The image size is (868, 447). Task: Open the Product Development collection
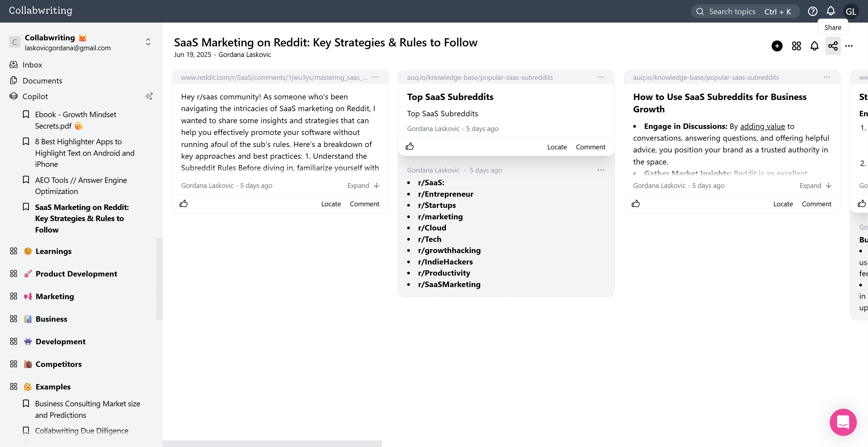77,274
